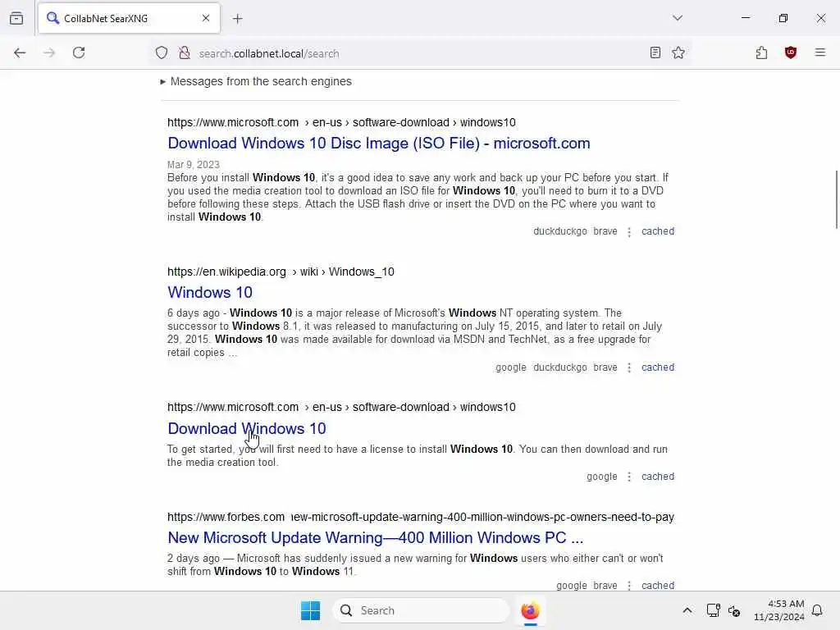Open Download Windows 10 Disc Image link
840x630 pixels.
[379, 143]
